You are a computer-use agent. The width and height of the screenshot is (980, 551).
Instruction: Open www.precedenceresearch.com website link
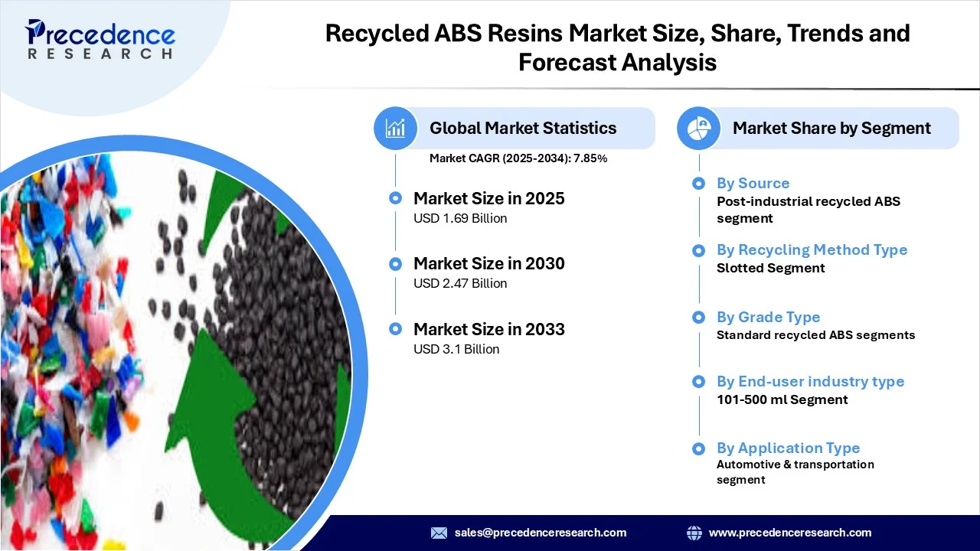click(790, 533)
